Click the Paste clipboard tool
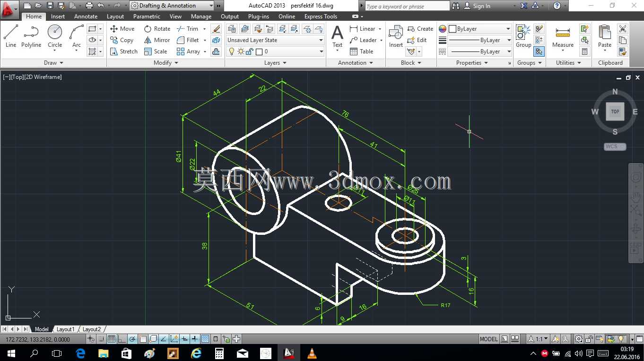This screenshot has height=361, width=644. click(x=605, y=36)
